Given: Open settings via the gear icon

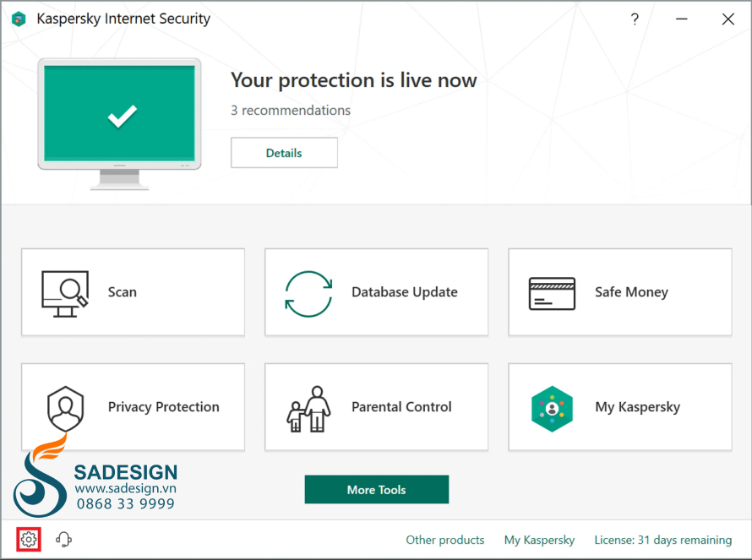Looking at the screenshot, I should [28, 540].
